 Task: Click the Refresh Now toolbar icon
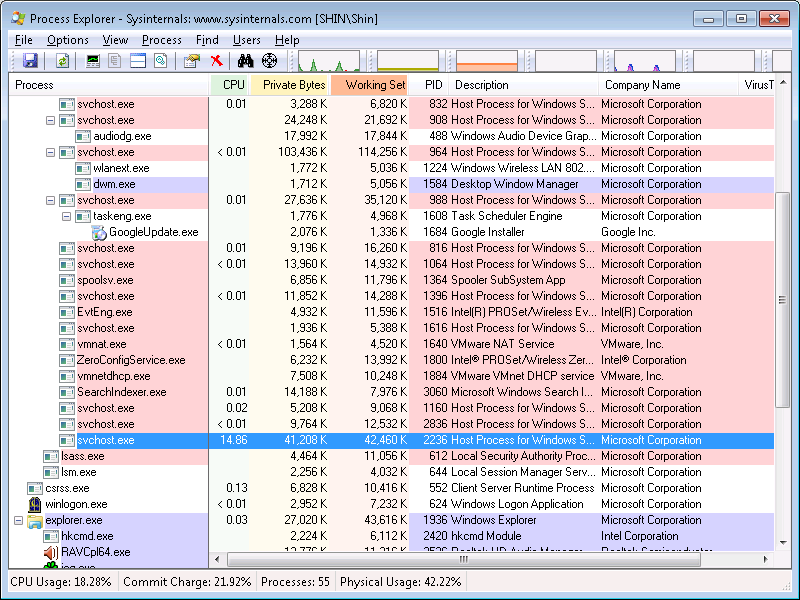coord(62,61)
